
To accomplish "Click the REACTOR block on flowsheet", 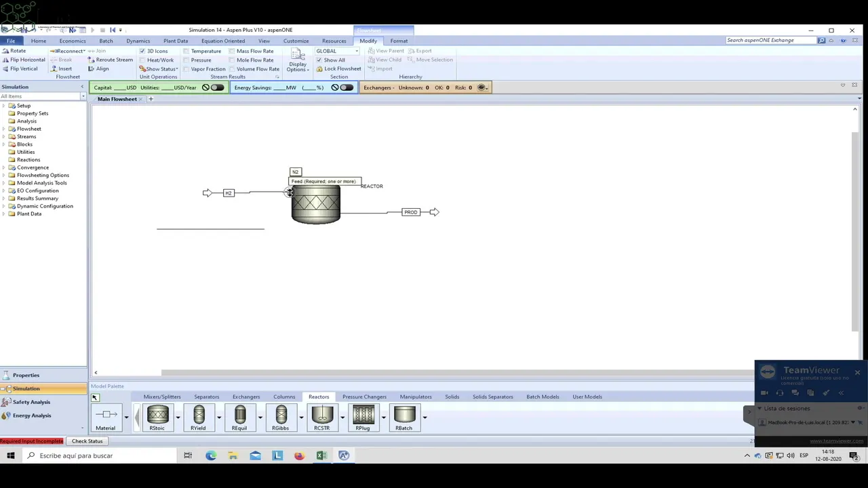I will pos(315,205).
